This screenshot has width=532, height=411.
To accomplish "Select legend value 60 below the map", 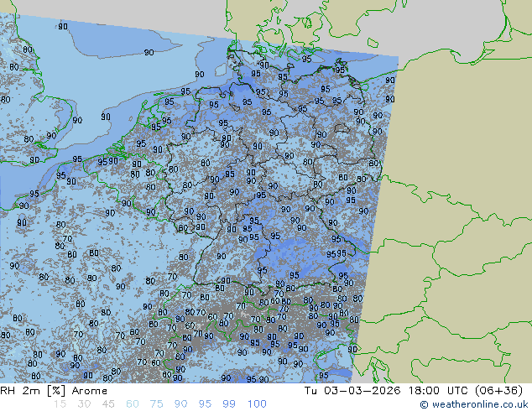I will [133, 404].
